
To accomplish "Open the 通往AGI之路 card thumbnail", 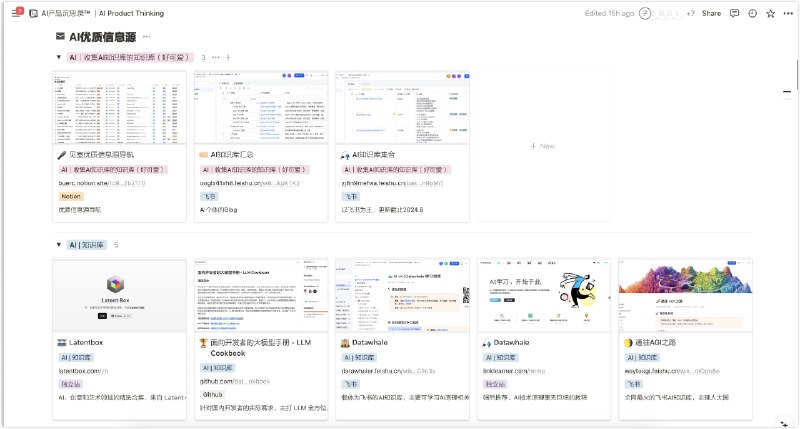I will click(x=686, y=296).
